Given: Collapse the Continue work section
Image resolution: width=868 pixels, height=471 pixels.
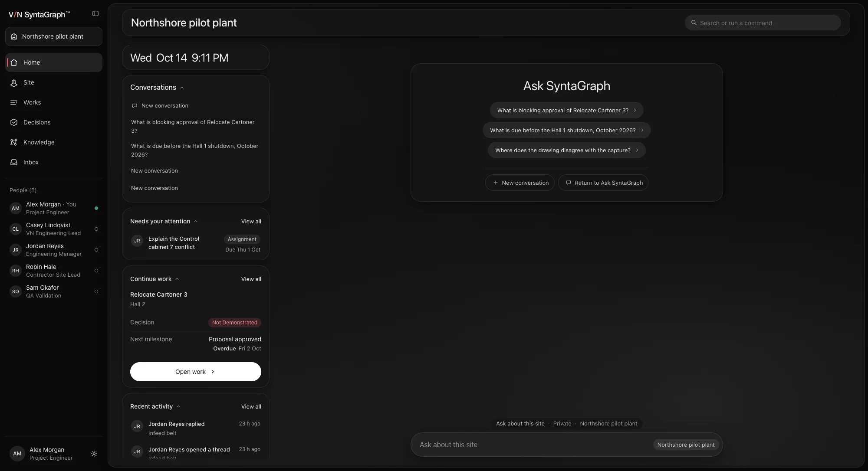Looking at the screenshot, I should [177, 279].
